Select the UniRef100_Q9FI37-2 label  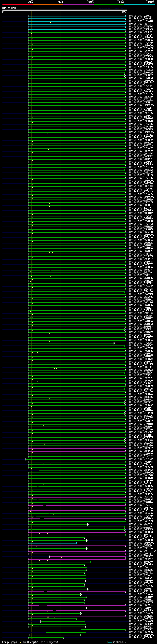(142, 551)
